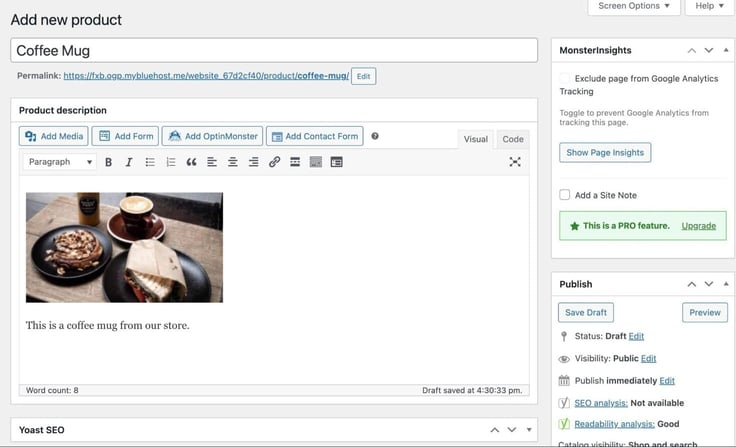Open the SEO analysis link
This screenshot has width=736, height=447.
pyautogui.click(x=601, y=403)
